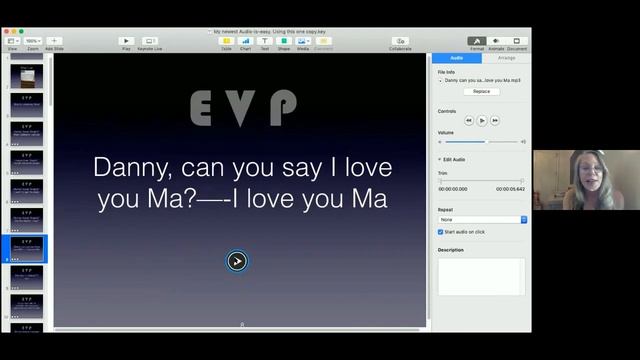The width and height of the screenshot is (640, 360).
Task: Select slide 10 thumbnail in navigator
Action: [x=27, y=306]
